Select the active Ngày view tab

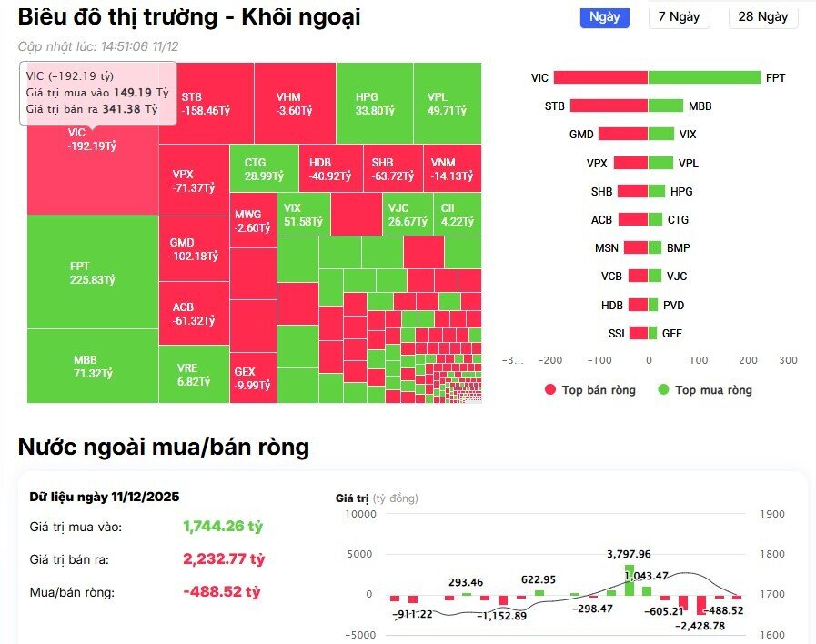pyautogui.click(x=604, y=17)
